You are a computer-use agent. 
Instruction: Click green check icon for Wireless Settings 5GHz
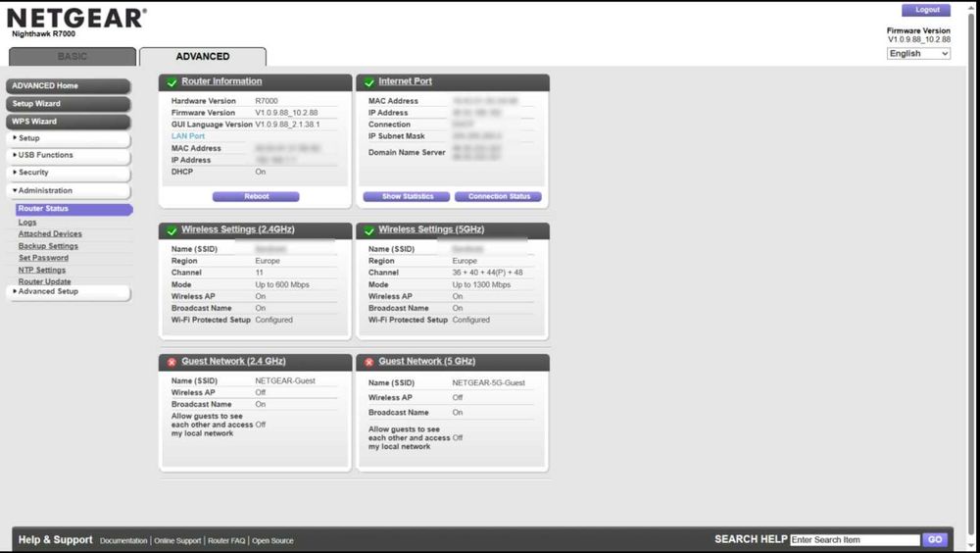point(368,230)
